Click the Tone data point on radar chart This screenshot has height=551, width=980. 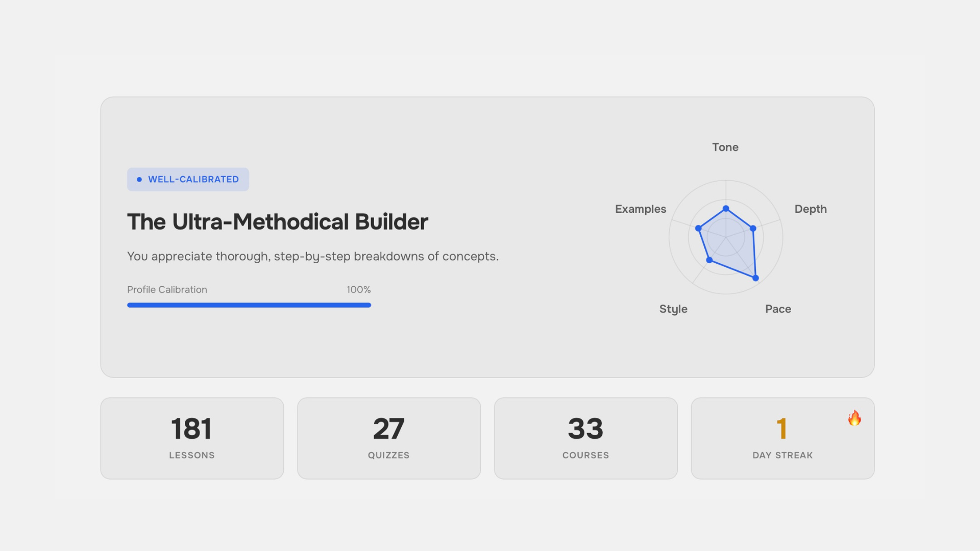tap(726, 209)
